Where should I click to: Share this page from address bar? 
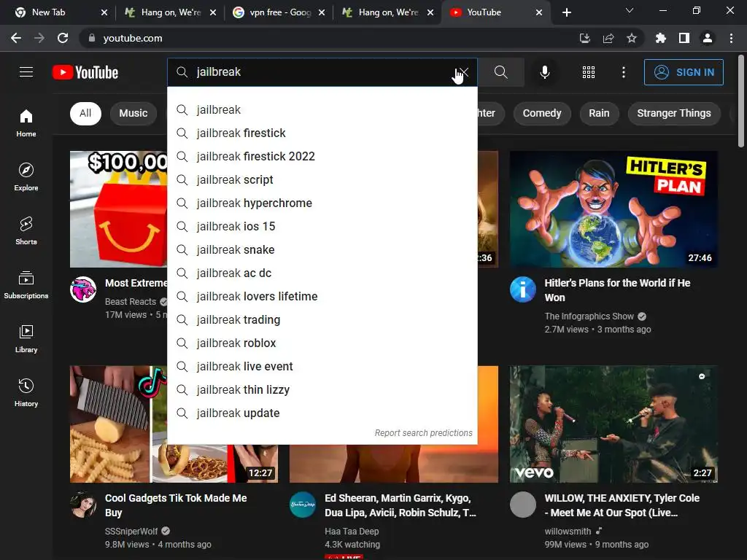point(608,38)
